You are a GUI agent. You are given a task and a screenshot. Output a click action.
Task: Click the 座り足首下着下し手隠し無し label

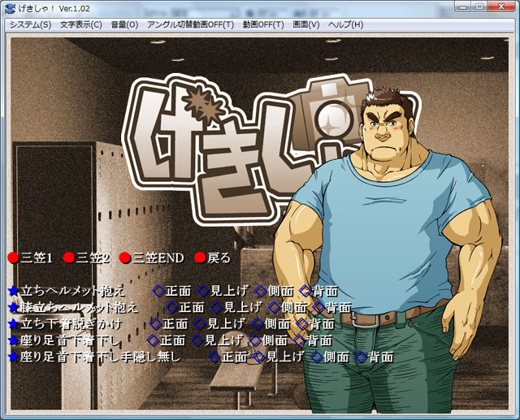point(94,357)
